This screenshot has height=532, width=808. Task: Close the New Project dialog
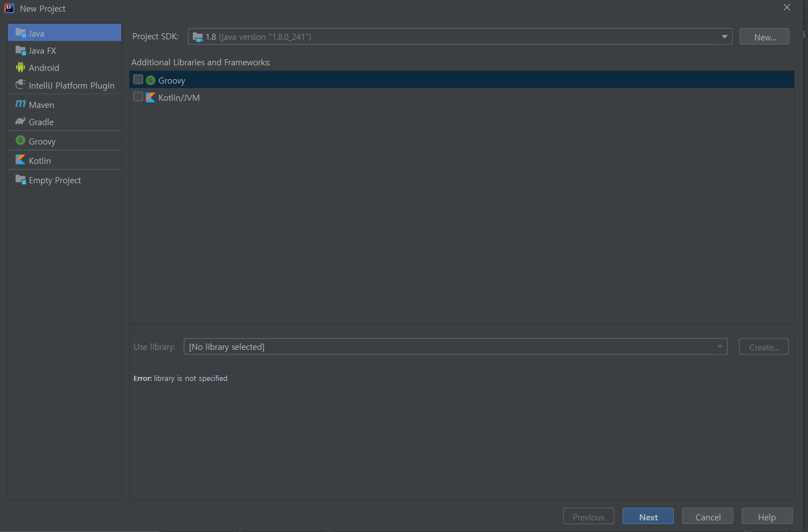[786, 8]
